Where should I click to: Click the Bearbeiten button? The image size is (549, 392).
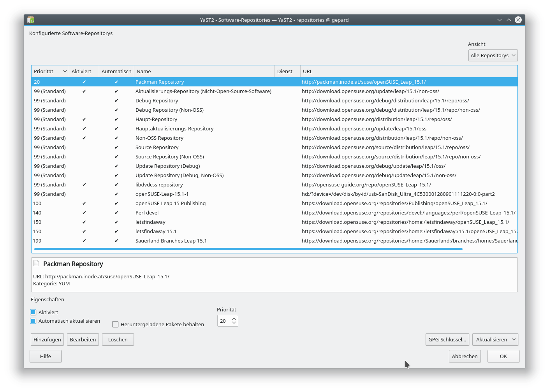tap(83, 339)
